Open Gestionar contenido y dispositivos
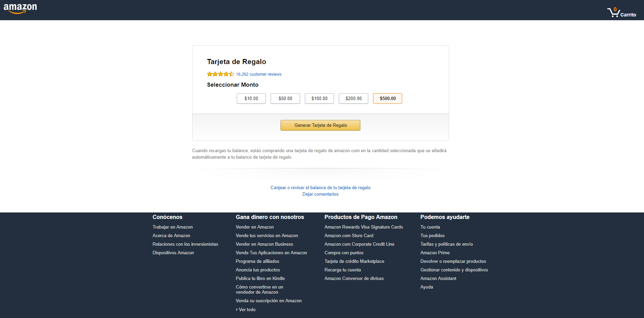 tap(454, 270)
